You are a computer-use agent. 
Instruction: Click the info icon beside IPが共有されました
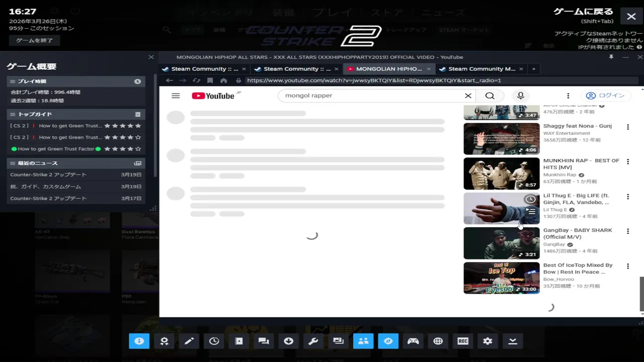pyautogui.click(x=639, y=47)
